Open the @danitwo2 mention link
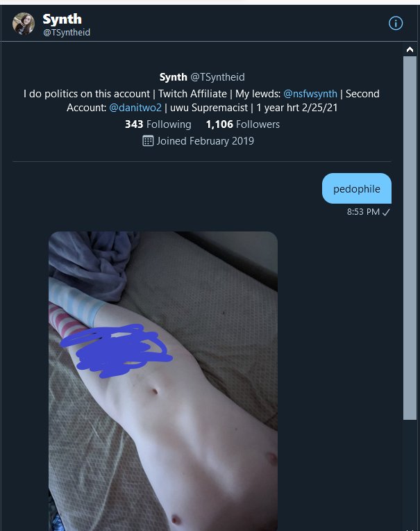The height and width of the screenshot is (531, 420). tap(135, 108)
